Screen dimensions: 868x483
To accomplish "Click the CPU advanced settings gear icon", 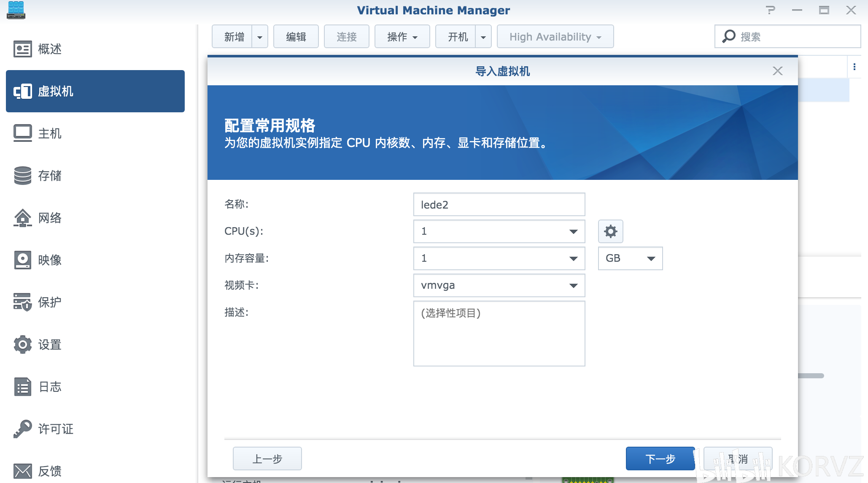I will pos(610,231).
